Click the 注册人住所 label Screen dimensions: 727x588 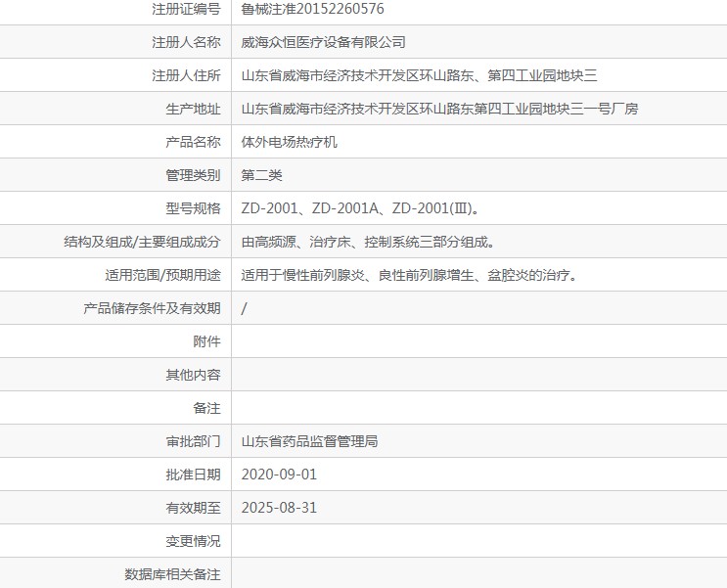pos(186,75)
